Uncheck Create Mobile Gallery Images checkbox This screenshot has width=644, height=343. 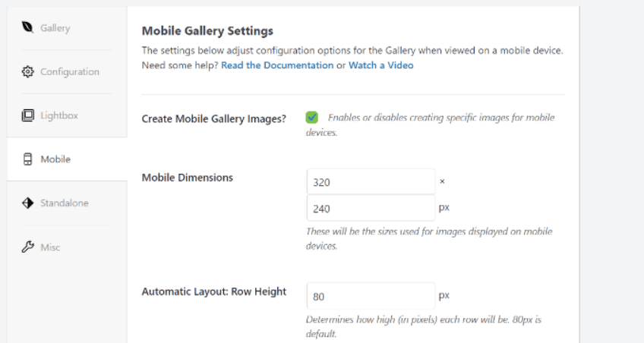311,118
